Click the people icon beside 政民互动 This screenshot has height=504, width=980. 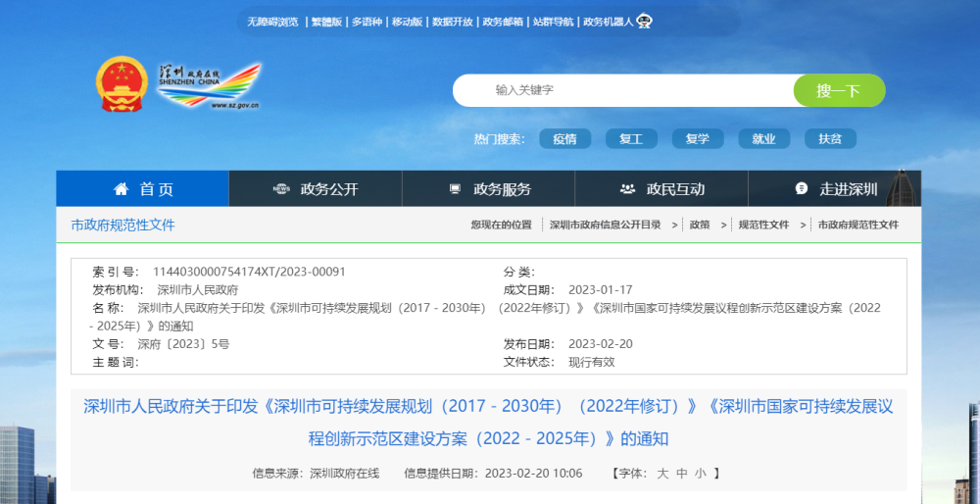(627, 189)
